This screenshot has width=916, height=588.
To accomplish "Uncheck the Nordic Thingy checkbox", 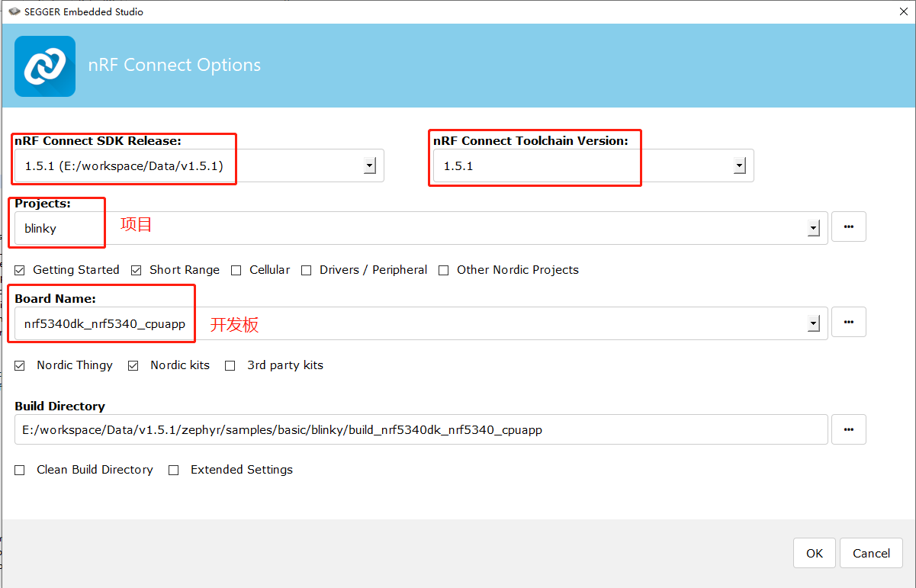I will [20, 365].
